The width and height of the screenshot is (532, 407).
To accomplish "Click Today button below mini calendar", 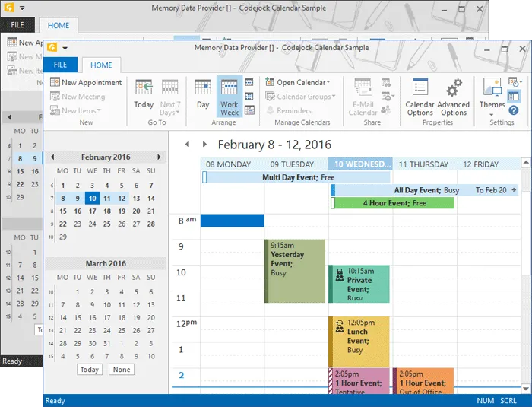I will point(90,370).
